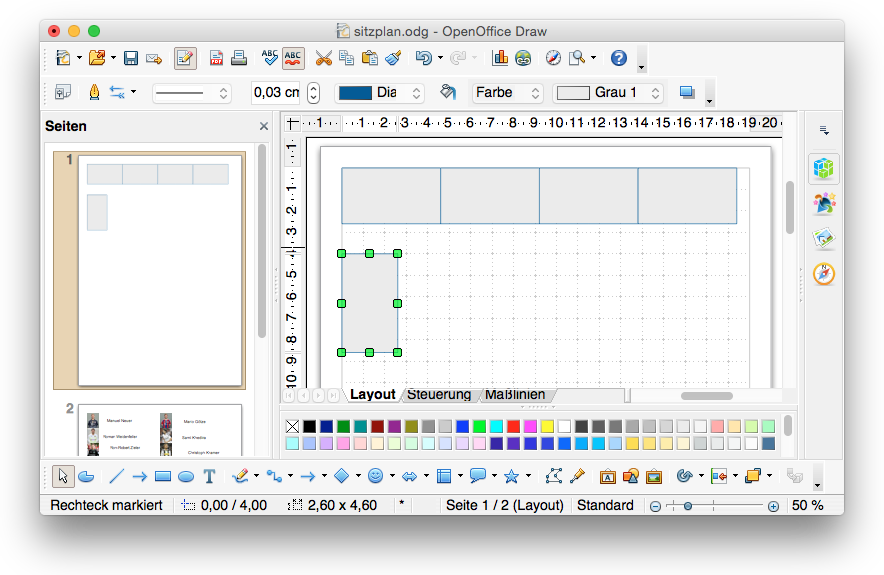Choose the no-fill (X) swatch
Viewport: 884px width, 575px height.
(293, 426)
